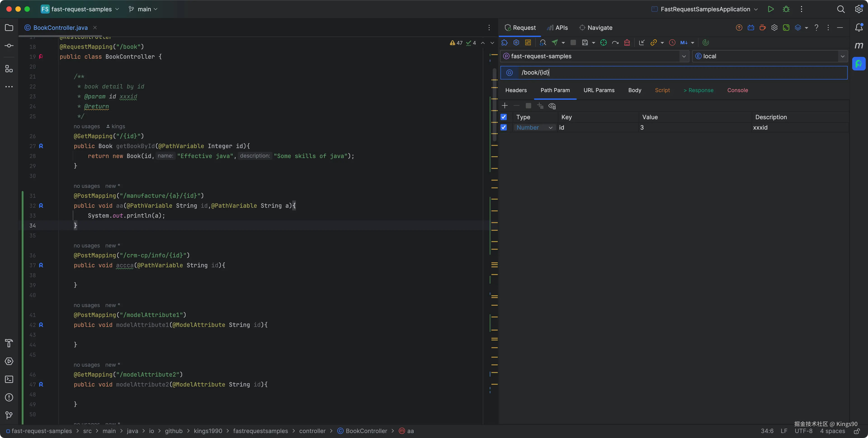Switch to the URL Params tab

click(599, 90)
